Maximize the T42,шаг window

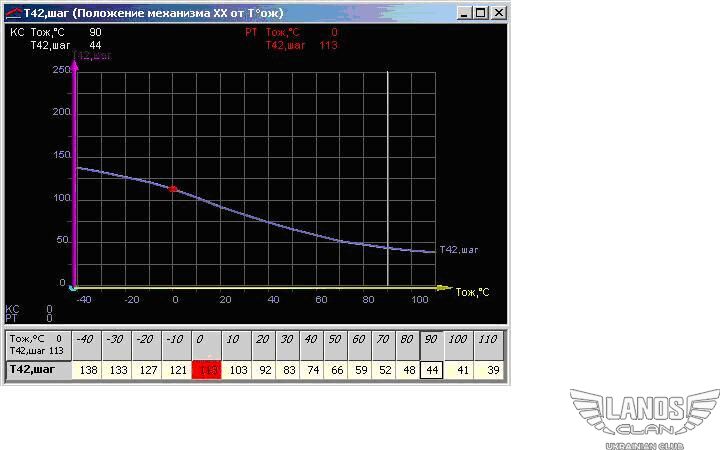pos(481,13)
